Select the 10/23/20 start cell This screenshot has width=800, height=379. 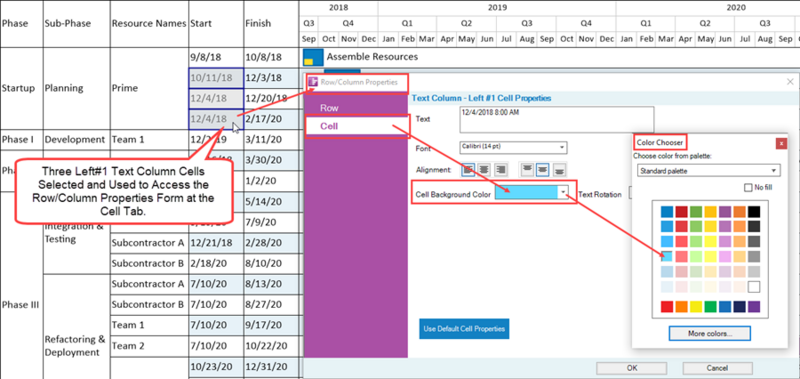click(x=216, y=367)
